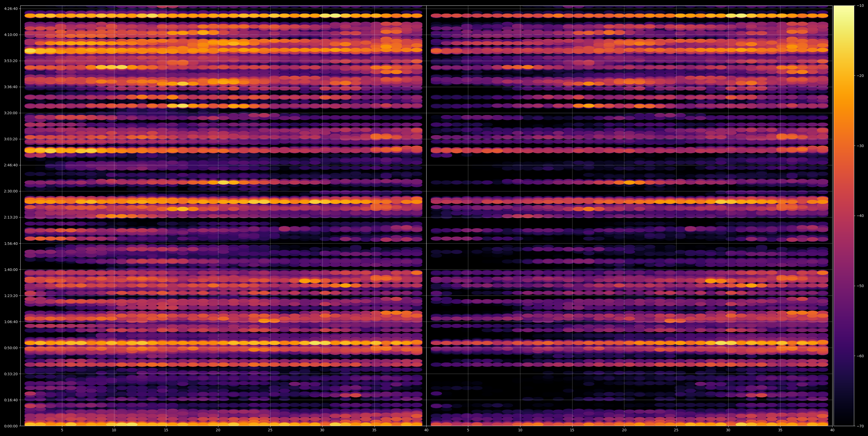Select the 3:53:20 tick label
The height and width of the screenshot is (436, 868).
click(11, 61)
